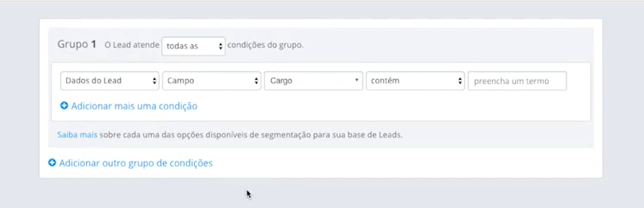This screenshot has width=644, height=208.
Task: Expand the Campo dropdown
Action: point(212,81)
